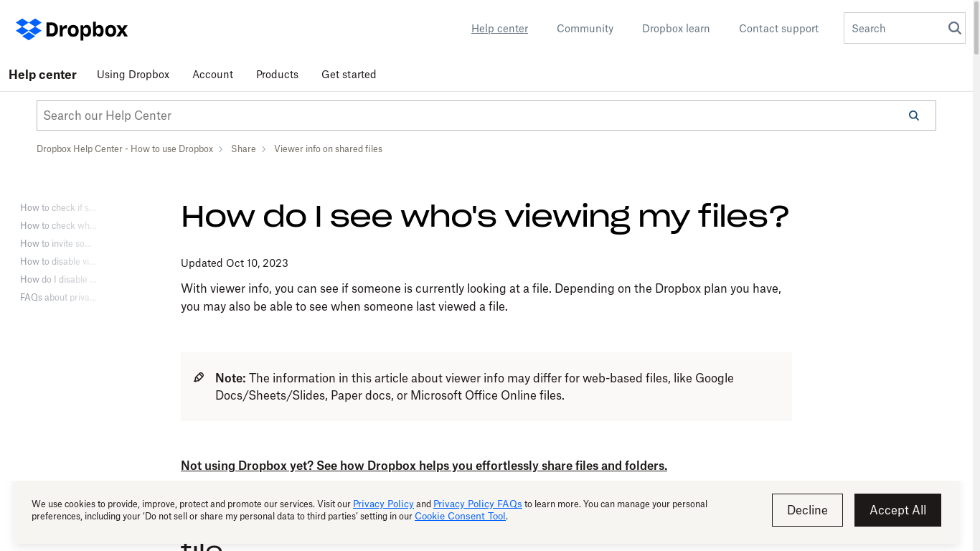Screen dimensions: 980x551
Task: Open the Privacy Policy FAQs link
Action: (x=478, y=504)
